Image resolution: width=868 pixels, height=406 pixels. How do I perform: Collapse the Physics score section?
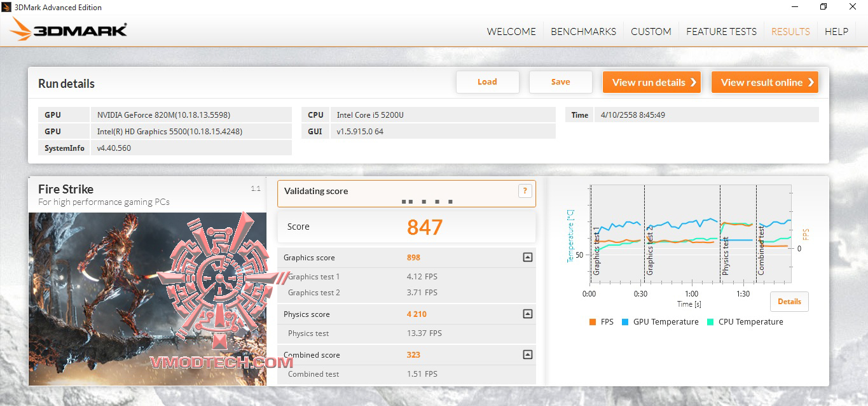pyautogui.click(x=527, y=314)
